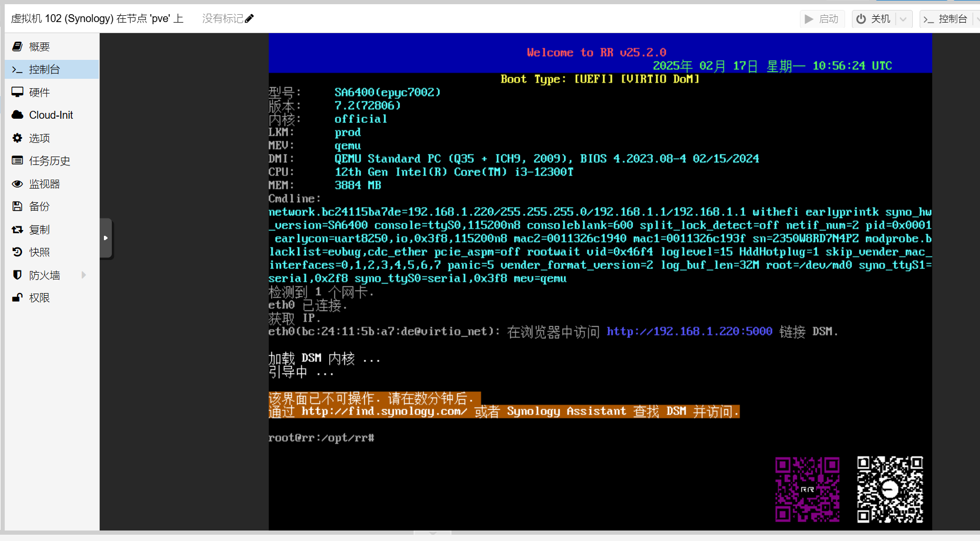The width and height of the screenshot is (980, 541).
Task: Click the 任务历史 list icon
Action: [x=17, y=161]
